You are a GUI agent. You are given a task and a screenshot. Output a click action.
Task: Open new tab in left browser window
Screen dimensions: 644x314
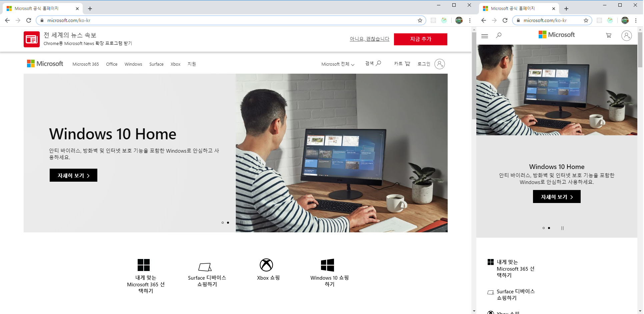[x=90, y=9]
